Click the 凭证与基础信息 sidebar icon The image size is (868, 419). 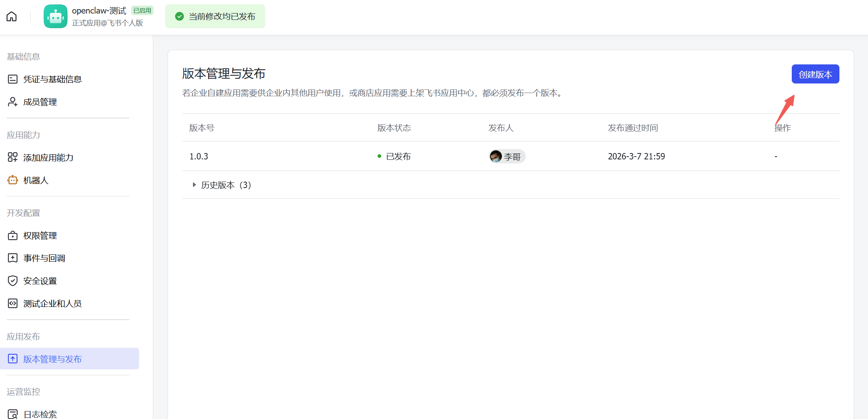(x=13, y=79)
